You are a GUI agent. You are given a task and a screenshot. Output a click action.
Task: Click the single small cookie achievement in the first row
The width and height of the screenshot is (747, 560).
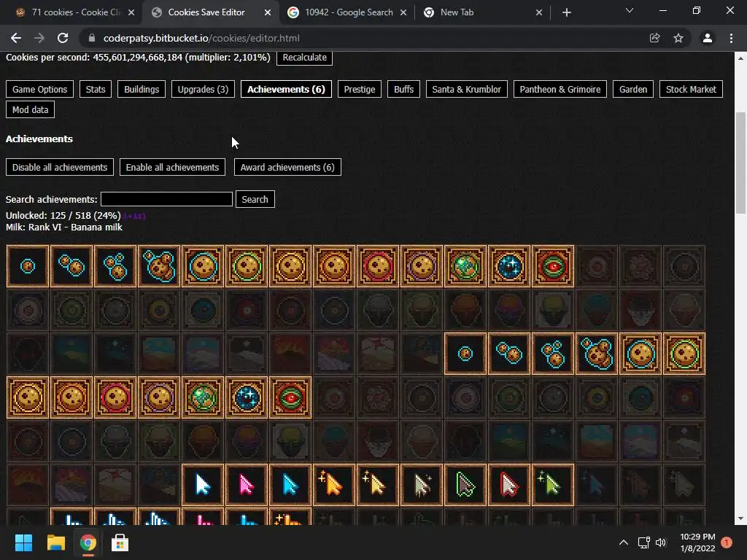[28, 266]
